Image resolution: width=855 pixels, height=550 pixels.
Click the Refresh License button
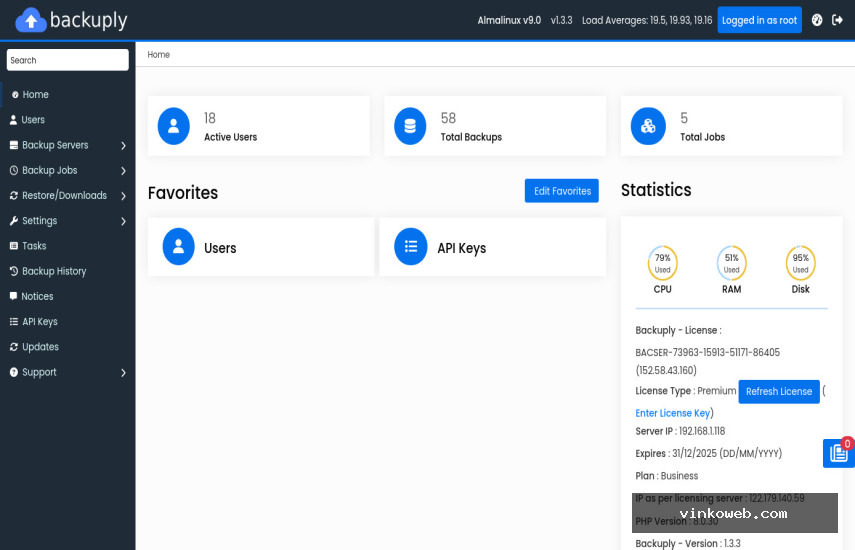(x=779, y=391)
